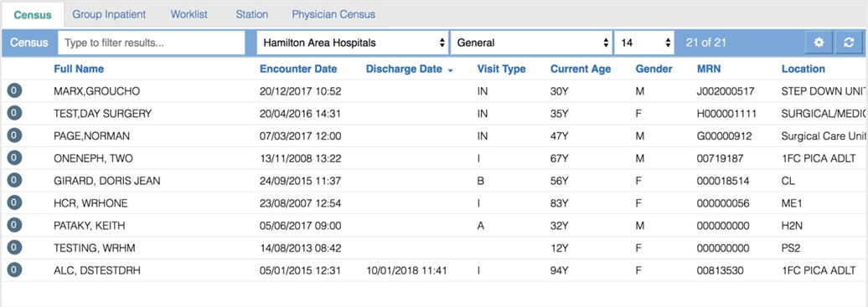Click the badge icon beside PATAKY, KEITH
Viewport: 868px width, 307px height.
point(14,225)
